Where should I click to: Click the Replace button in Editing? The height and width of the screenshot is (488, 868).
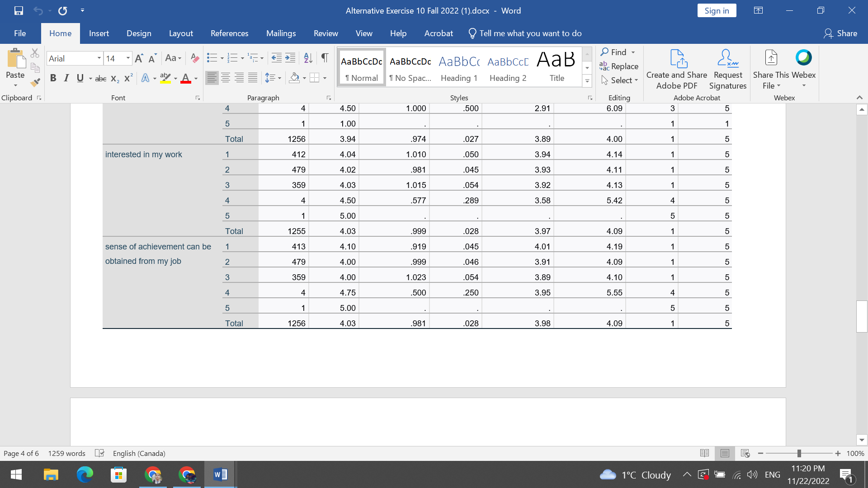619,66
